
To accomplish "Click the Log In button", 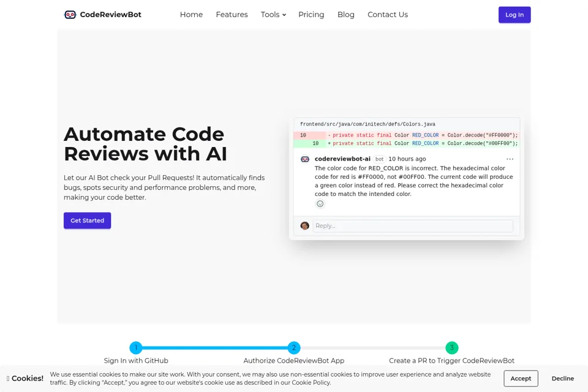I will 514,15.
